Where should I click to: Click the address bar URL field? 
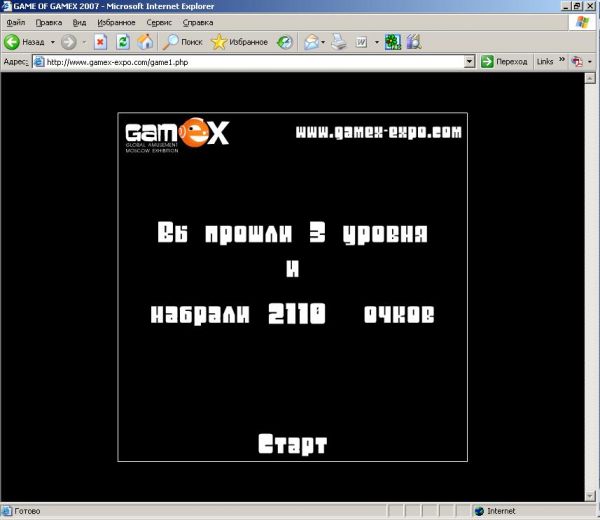(x=250, y=62)
